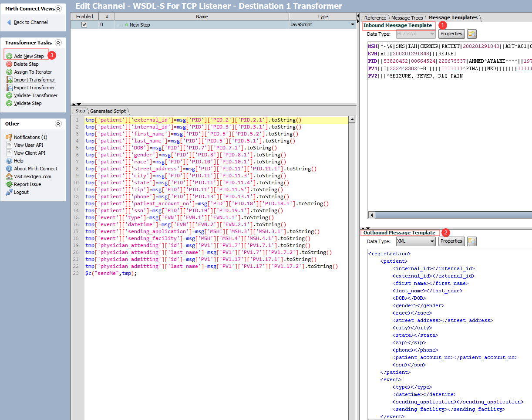Select the Step tab

[80, 111]
